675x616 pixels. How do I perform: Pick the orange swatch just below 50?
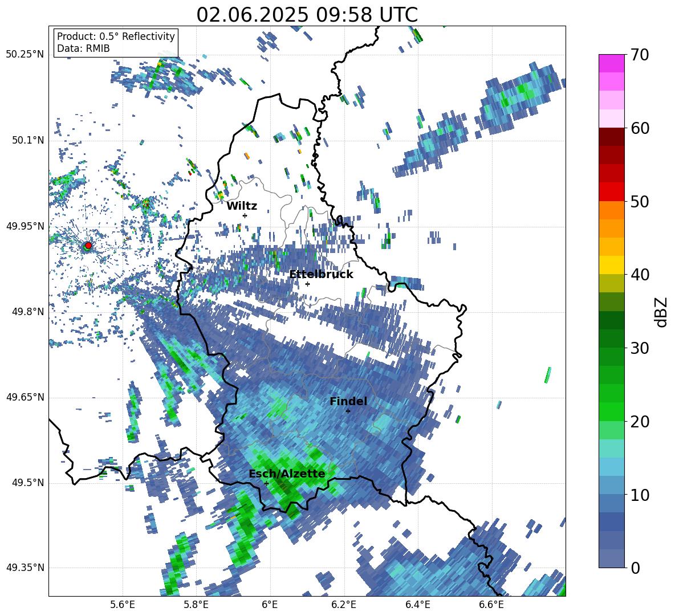tap(611, 210)
